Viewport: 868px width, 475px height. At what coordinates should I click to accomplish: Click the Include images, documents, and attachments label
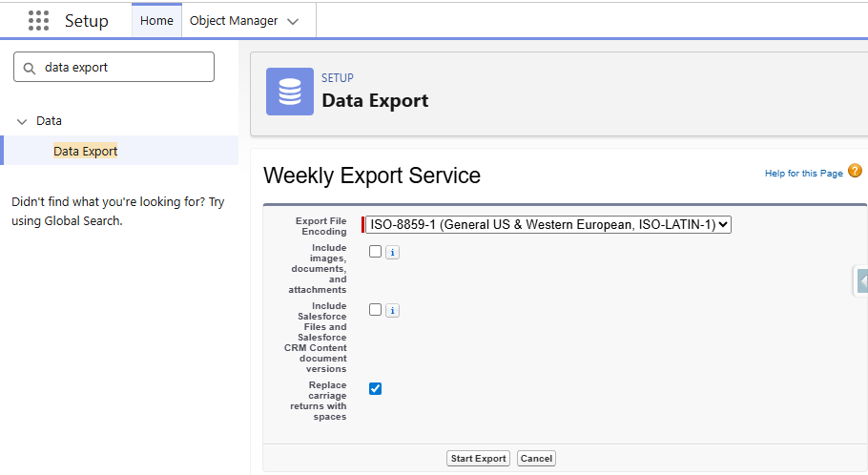click(x=318, y=269)
